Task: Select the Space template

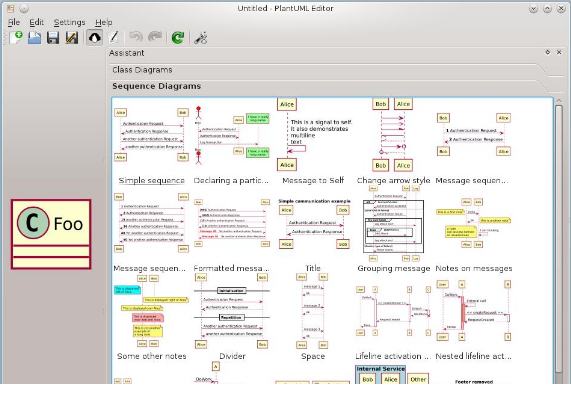Action: (313, 317)
